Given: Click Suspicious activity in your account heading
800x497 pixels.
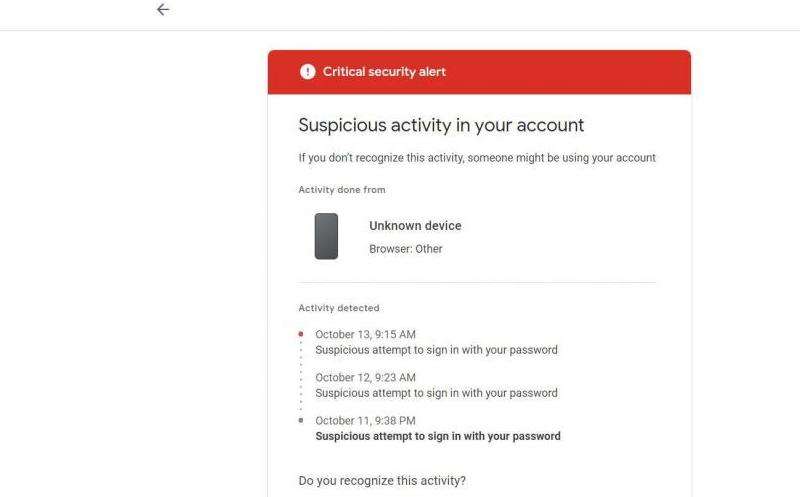Looking at the screenshot, I should click(441, 125).
